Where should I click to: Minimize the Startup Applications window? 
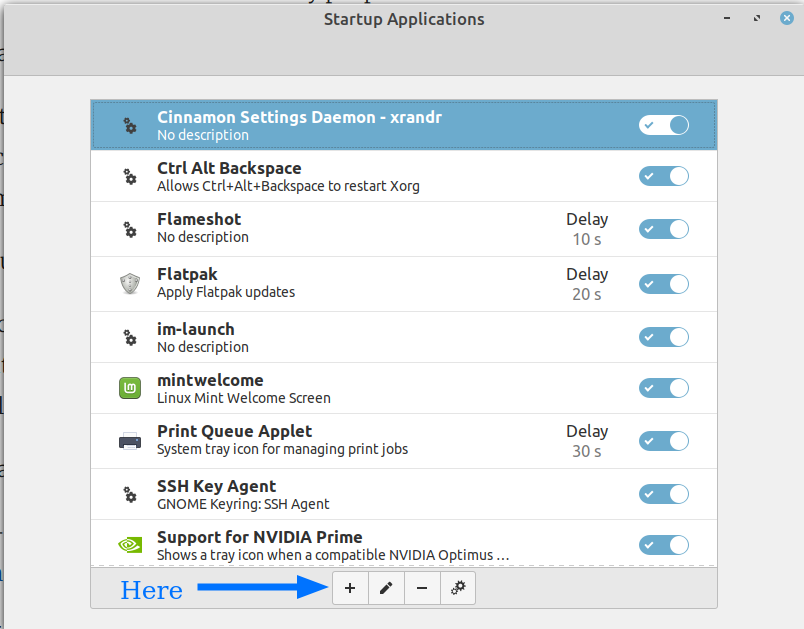click(727, 18)
